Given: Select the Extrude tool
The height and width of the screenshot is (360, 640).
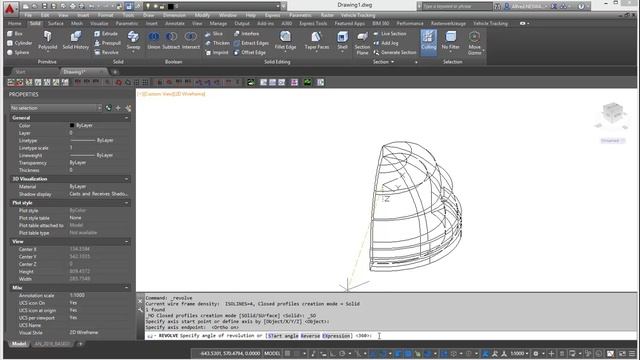Looking at the screenshot, I should pyautogui.click(x=106, y=34).
